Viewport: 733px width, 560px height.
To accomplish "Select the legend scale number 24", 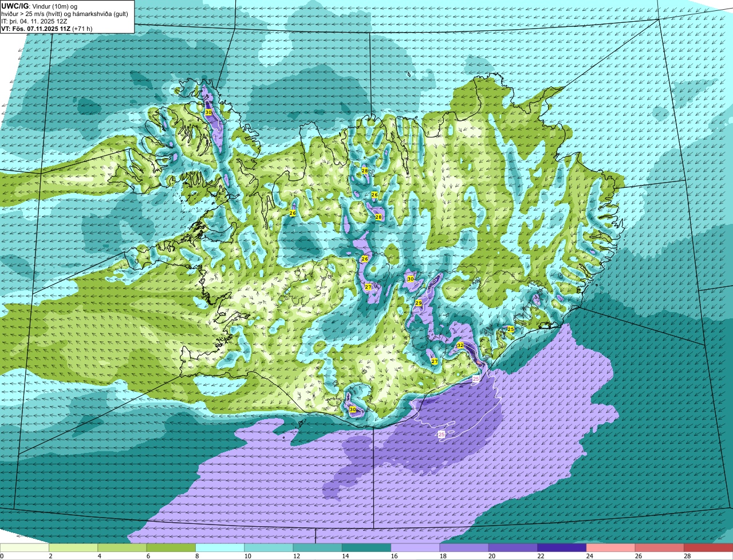I will (589, 556).
